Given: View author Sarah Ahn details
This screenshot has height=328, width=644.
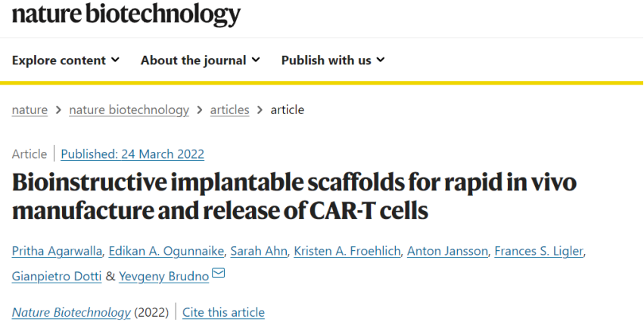Looking at the screenshot, I should click(259, 251).
